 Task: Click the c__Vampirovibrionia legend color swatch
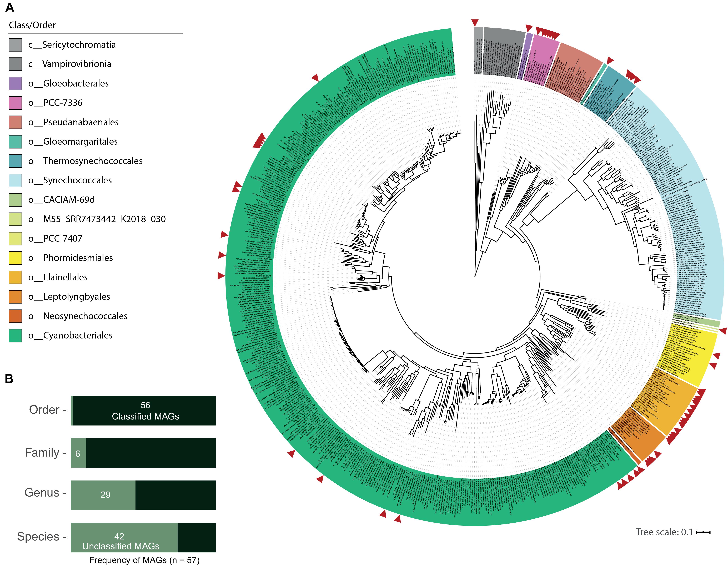click(15, 64)
